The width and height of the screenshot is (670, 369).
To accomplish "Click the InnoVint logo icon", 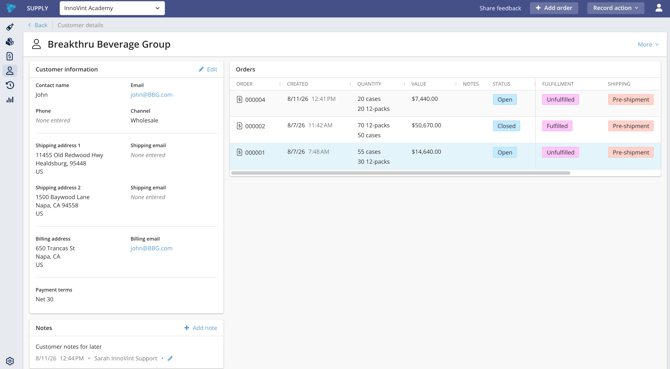I will [x=11, y=8].
